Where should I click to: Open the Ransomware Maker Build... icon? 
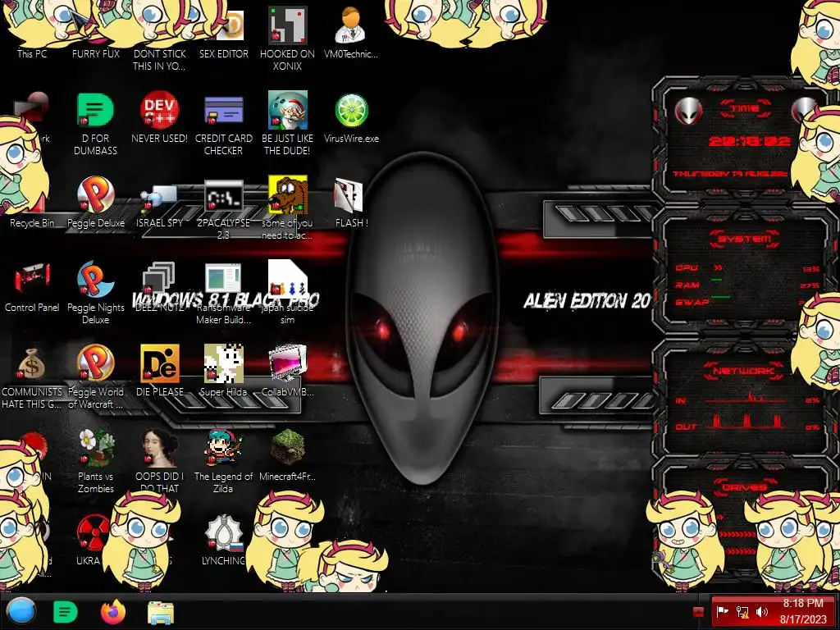coord(223,279)
